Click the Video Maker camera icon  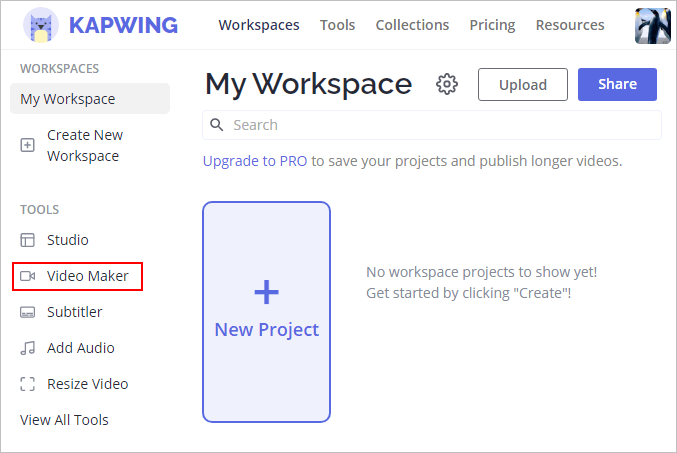pyautogui.click(x=28, y=276)
